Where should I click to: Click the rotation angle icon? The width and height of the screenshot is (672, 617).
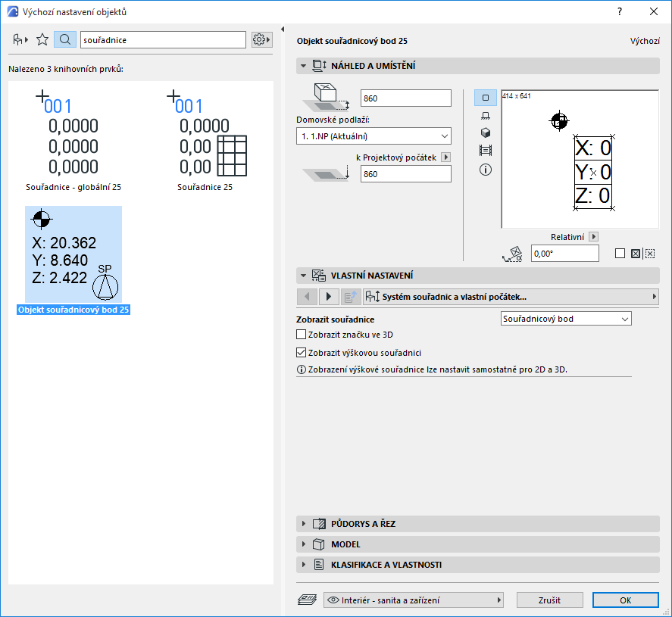coord(512,254)
